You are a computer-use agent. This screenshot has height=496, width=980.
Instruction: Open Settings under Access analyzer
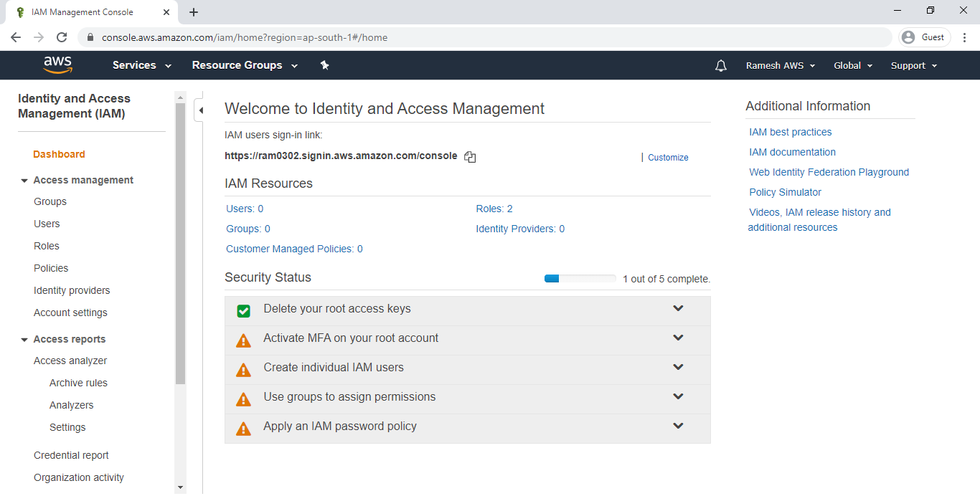pos(67,427)
